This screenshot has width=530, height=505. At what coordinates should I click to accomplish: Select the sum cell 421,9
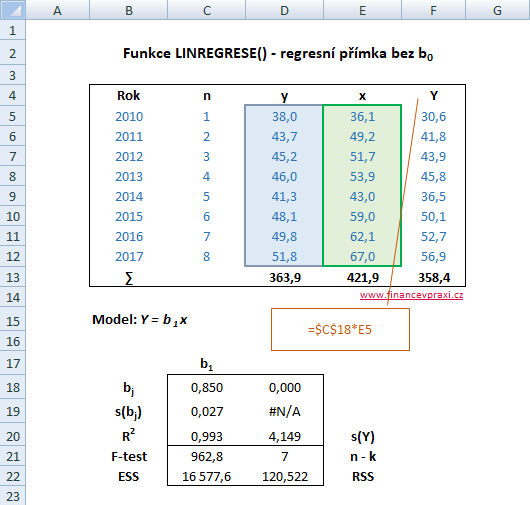[x=363, y=278]
